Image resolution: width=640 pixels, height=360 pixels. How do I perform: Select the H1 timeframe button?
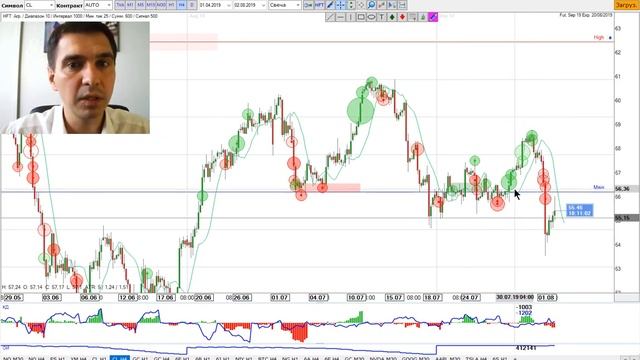pos(171,5)
